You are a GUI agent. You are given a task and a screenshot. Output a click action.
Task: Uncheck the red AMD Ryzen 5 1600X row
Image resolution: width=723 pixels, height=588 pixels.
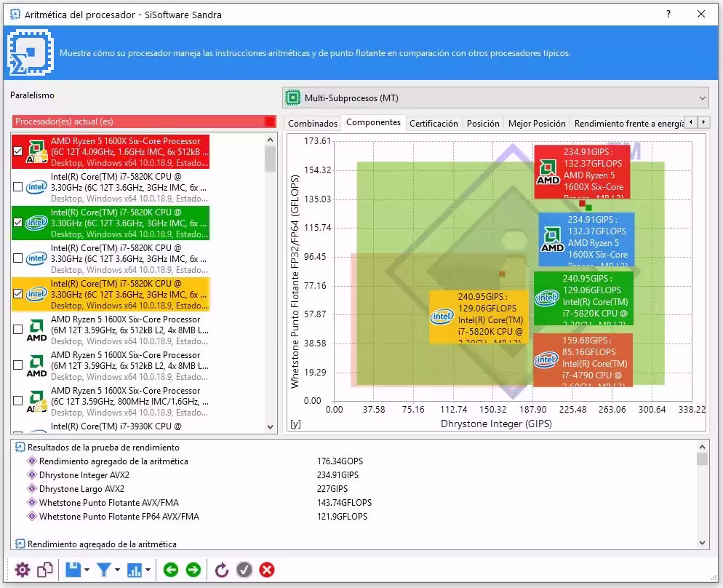(x=17, y=151)
